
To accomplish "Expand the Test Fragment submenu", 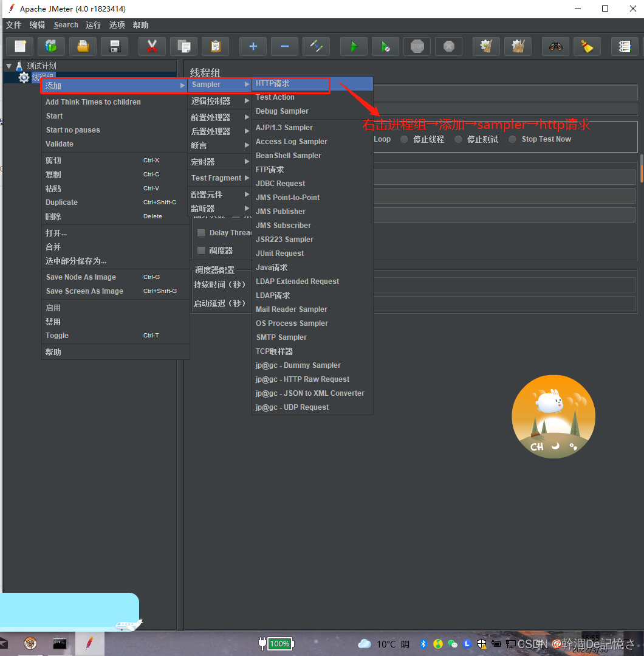I will (220, 178).
